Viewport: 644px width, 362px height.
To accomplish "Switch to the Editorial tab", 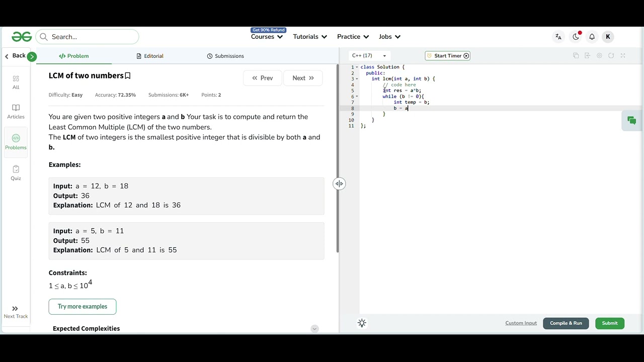I will (x=150, y=56).
